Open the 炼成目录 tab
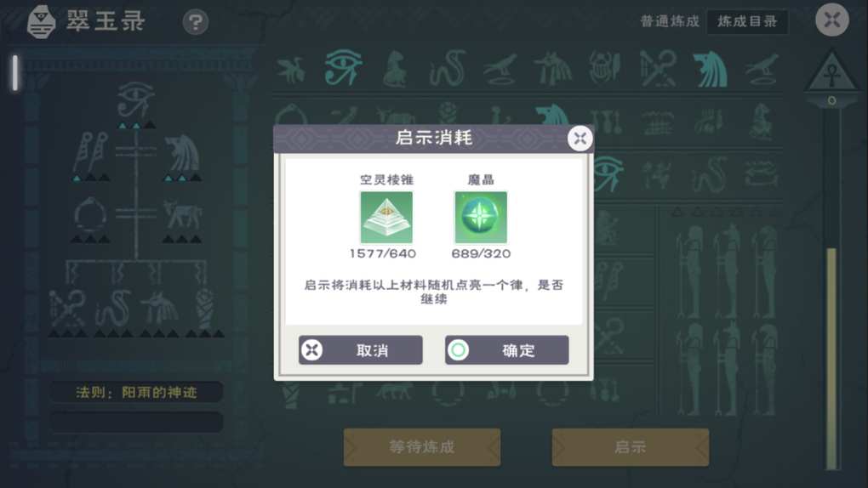The image size is (868, 488). (747, 21)
